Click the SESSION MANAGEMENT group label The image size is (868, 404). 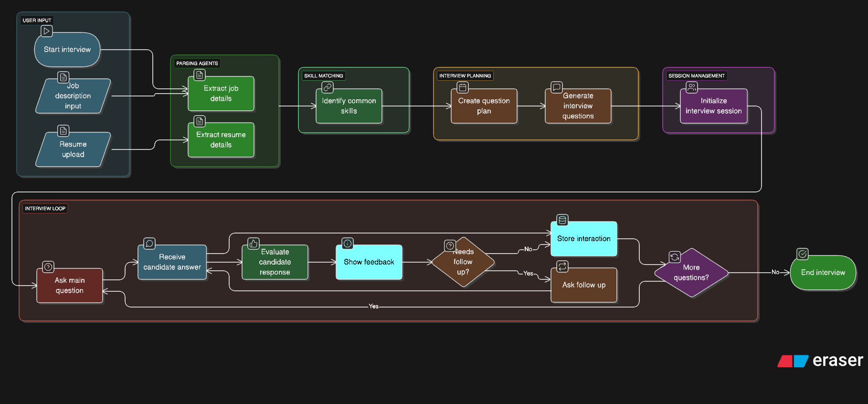697,76
